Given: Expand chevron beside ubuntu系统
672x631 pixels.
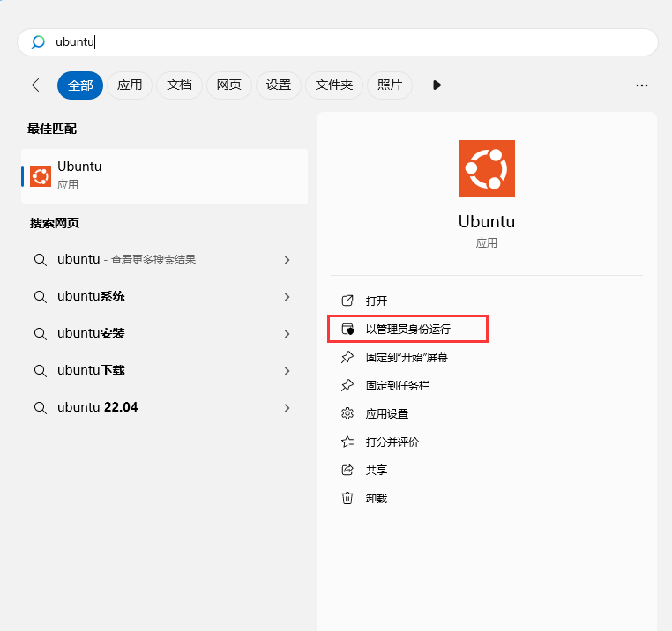Looking at the screenshot, I should click(287, 297).
